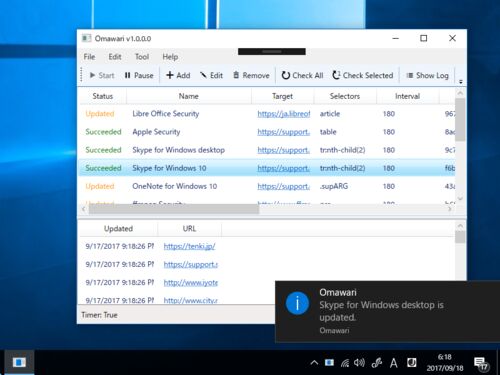
Task: Click the '.supARG' selector cell
Action: (x=334, y=186)
